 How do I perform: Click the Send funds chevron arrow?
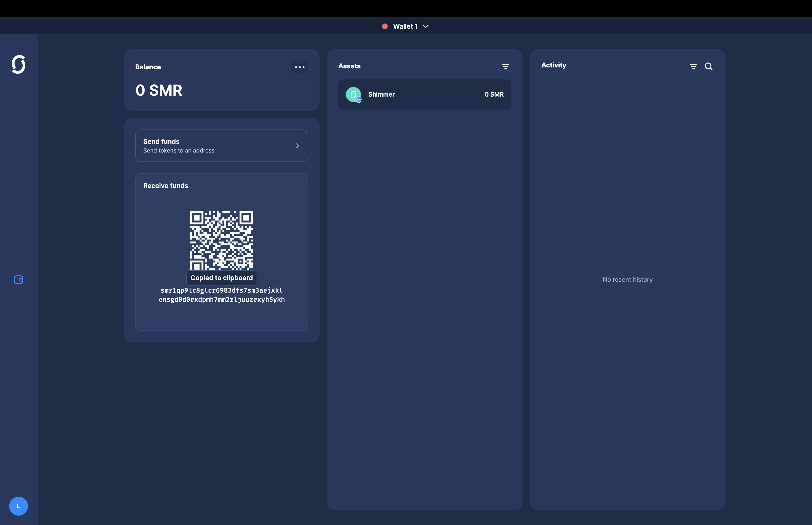coord(297,145)
